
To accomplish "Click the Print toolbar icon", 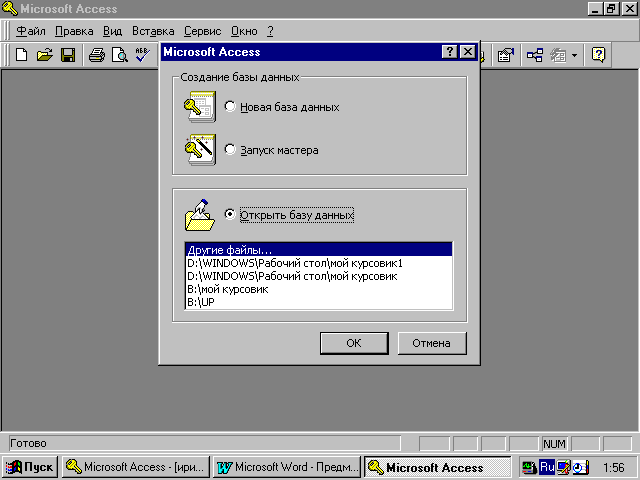I will (x=97, y=54).
